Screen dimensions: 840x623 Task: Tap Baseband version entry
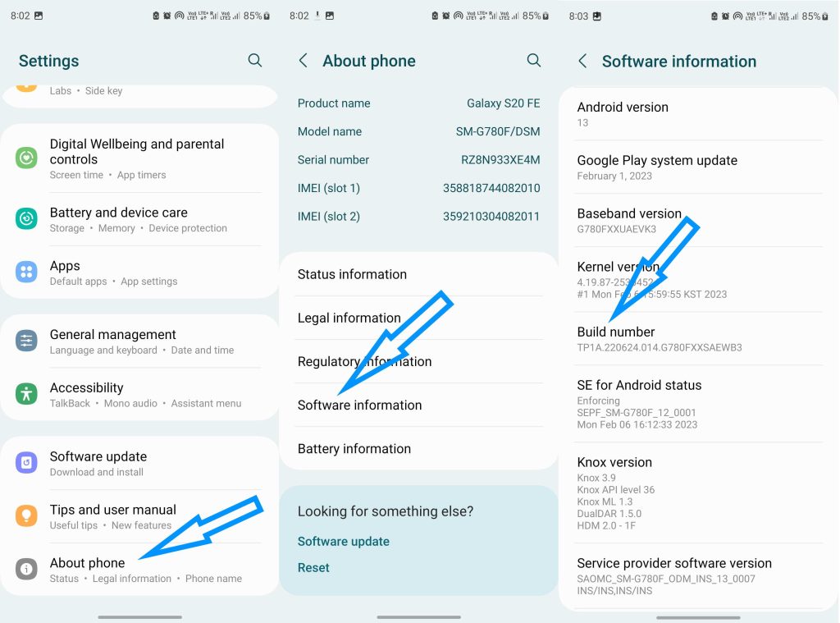coord(699,220)
